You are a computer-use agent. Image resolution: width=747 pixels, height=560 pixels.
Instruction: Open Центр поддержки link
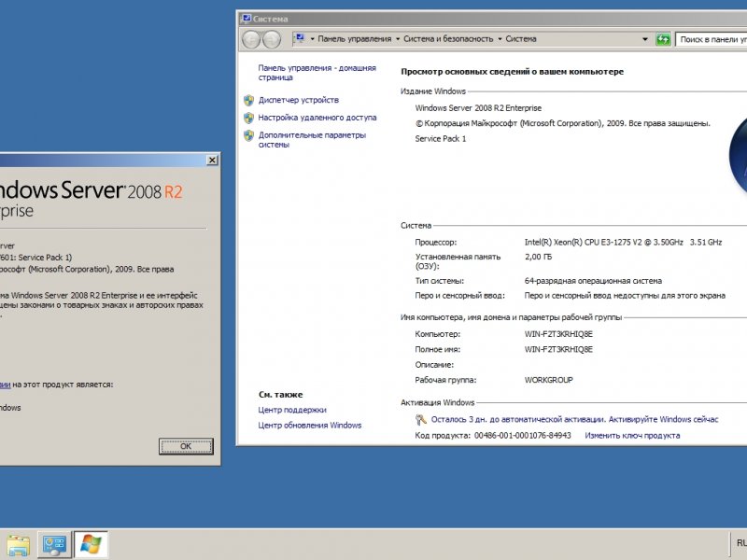[x=292, y=410]
